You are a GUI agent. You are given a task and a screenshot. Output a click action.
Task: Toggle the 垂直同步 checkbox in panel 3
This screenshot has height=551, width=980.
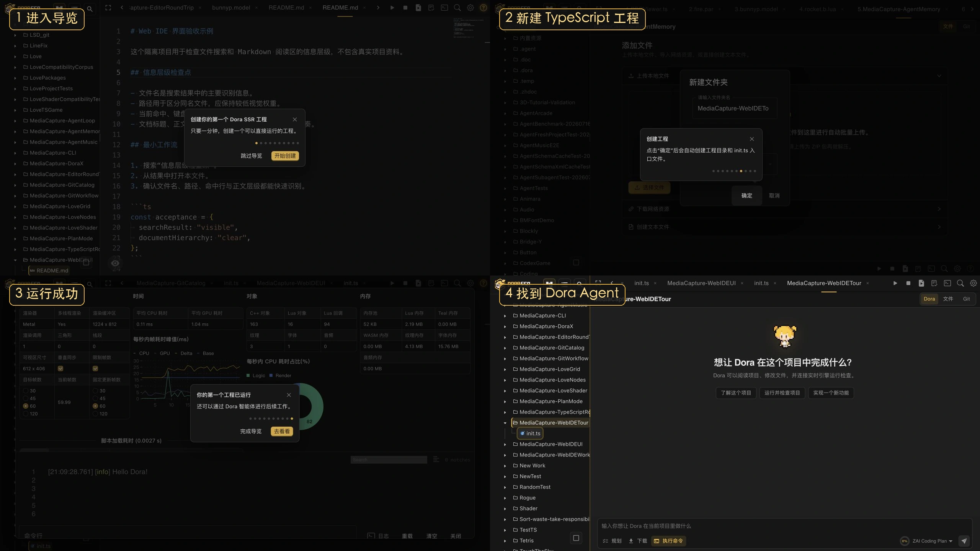(x=60, y=368)
